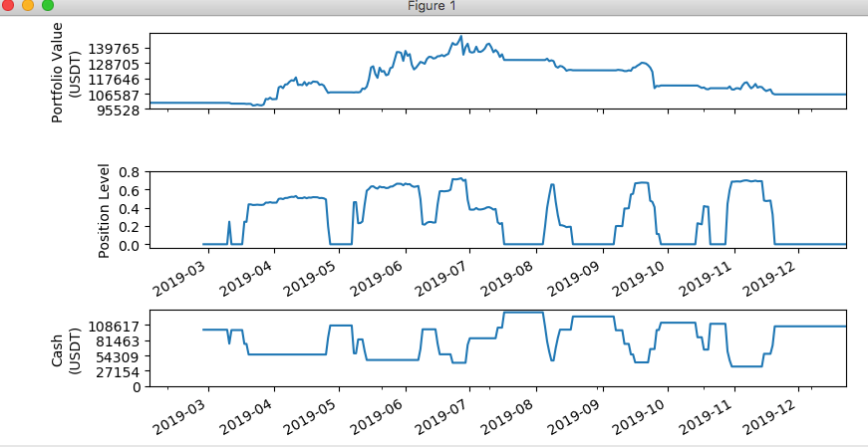Click the 0.4 tick on Position Level axis
The width and height of the screenshot is (868, 447).
tap(133, 208)
